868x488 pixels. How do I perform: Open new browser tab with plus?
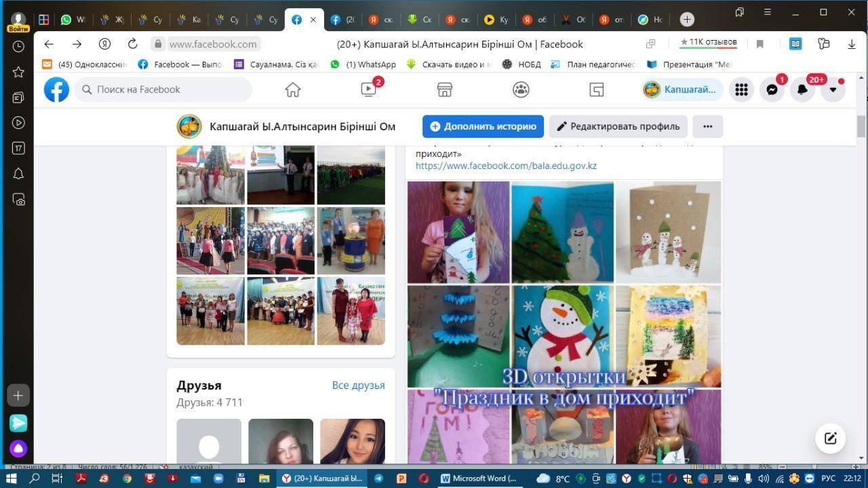[687, 20]
